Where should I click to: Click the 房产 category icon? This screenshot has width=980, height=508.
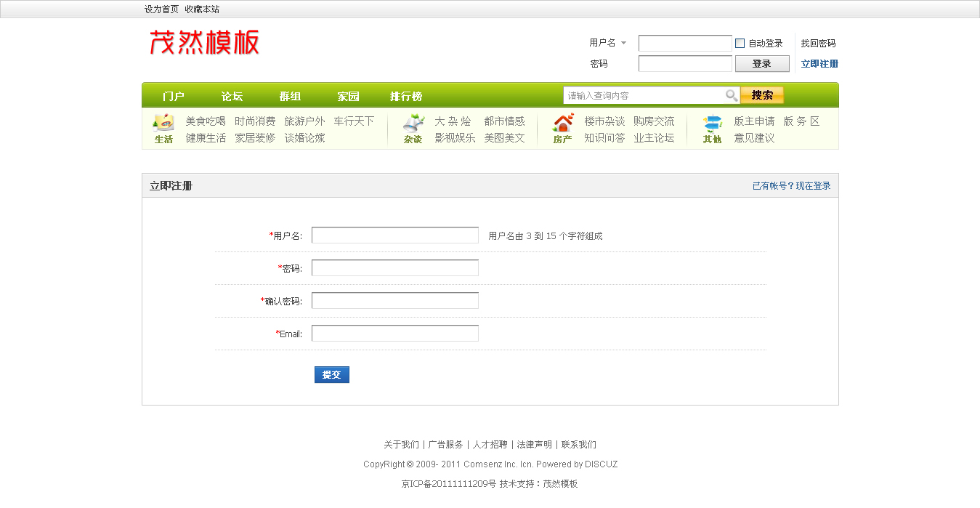(x=563, y=122)
